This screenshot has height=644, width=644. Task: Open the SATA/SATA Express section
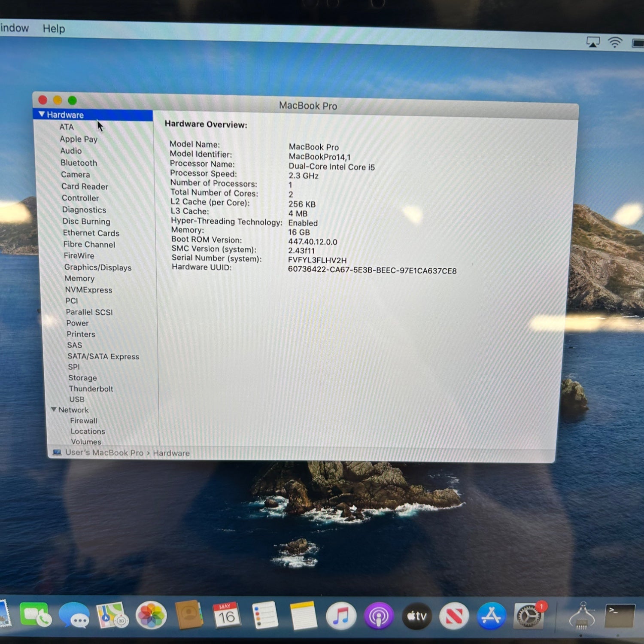coord(103,356)
